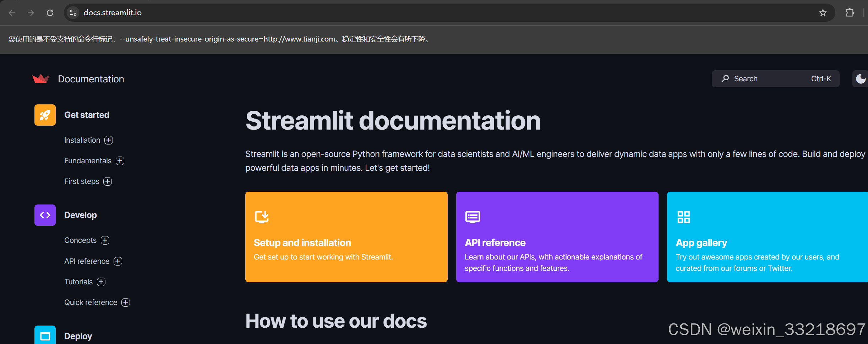Click the Search box field
The width and height of the screenshot is (868, 344).
pyautogui.click(x=775, y=78)
